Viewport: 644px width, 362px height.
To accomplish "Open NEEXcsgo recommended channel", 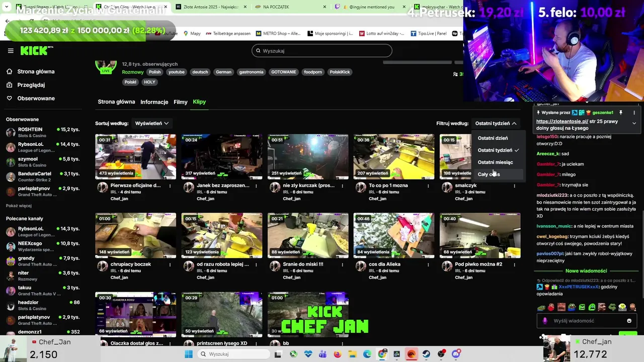I will pyautogui.click(x=43, y=246).
